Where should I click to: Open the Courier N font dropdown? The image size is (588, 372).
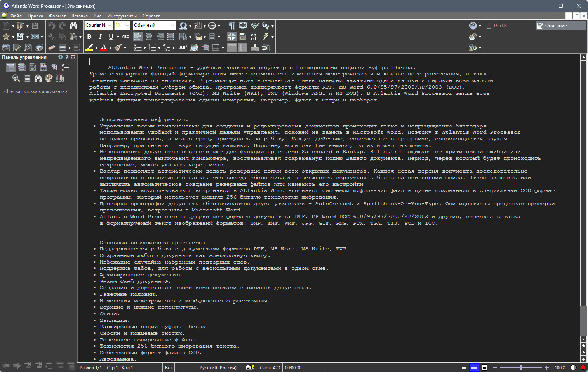tap(99, 25)
